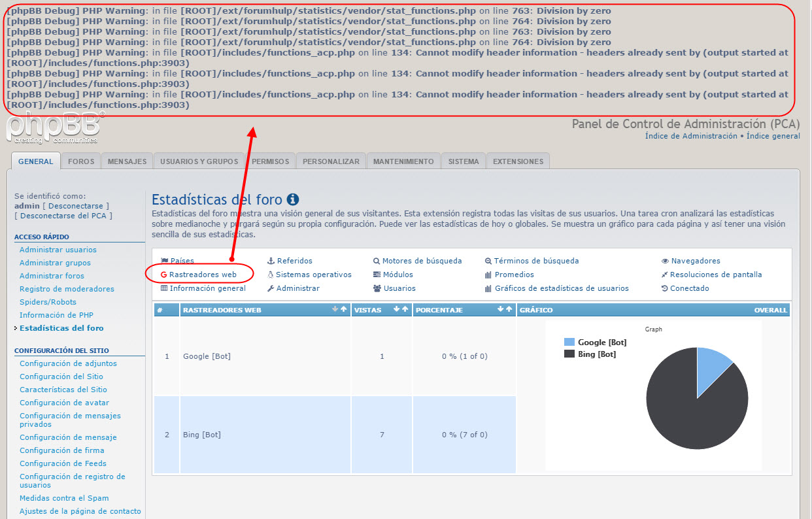Click the penguin icon for Sistemas operativos

(271, 275)
